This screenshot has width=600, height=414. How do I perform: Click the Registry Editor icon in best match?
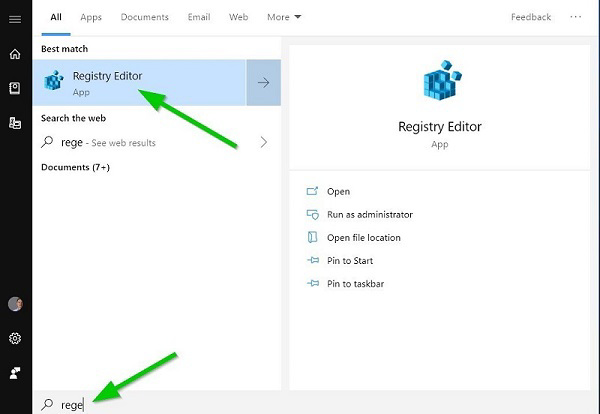pos(53,82)
